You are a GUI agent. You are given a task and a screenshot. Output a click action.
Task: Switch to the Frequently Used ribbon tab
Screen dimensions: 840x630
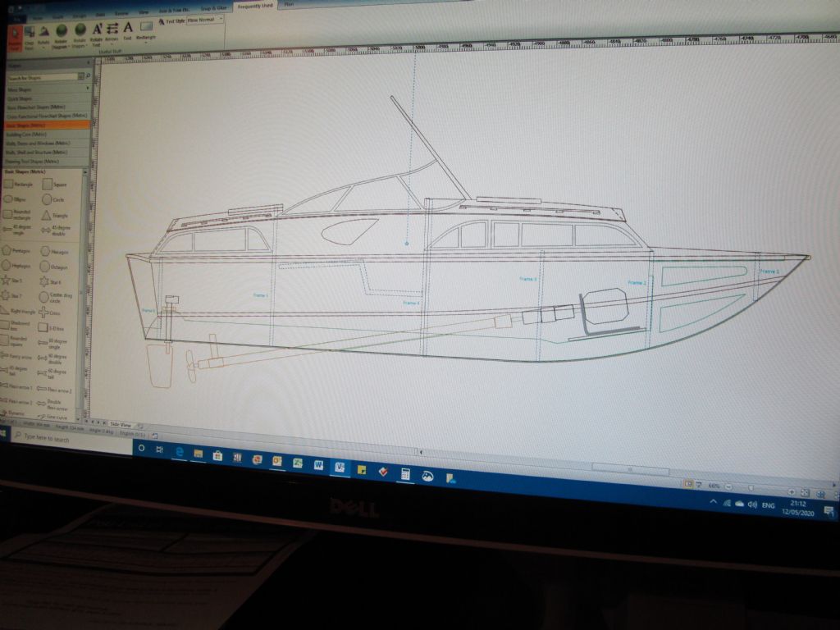click(255, 7)
